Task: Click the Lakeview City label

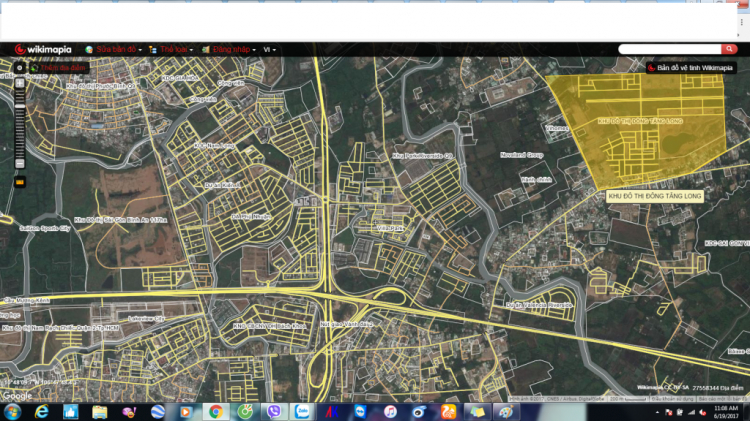Action: pyautogui.click(x=146, y=318)
